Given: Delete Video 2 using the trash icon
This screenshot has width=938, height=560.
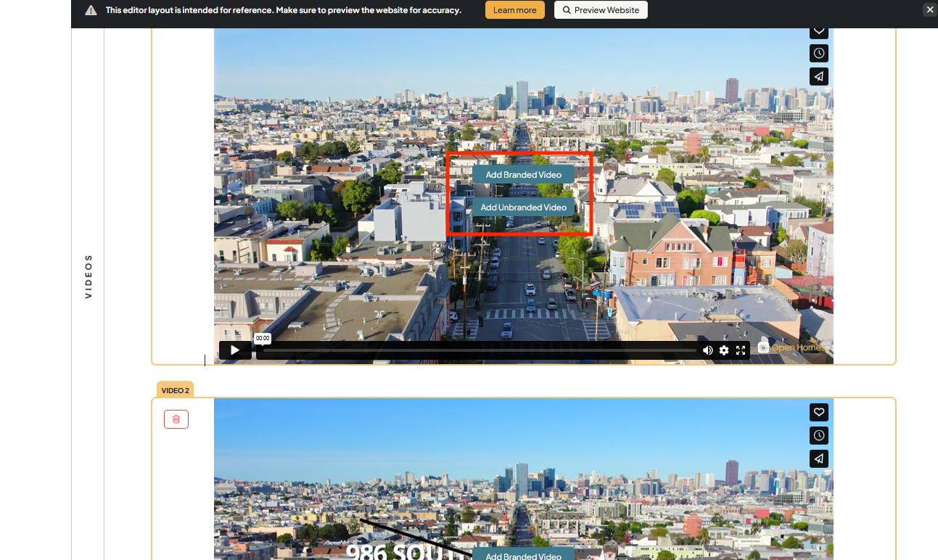Looking at the screenshot, I should (176, 419).
